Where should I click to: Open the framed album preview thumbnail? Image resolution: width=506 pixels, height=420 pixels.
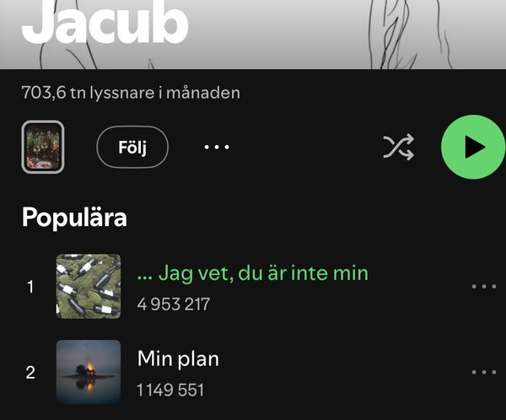tap(43, 147)
